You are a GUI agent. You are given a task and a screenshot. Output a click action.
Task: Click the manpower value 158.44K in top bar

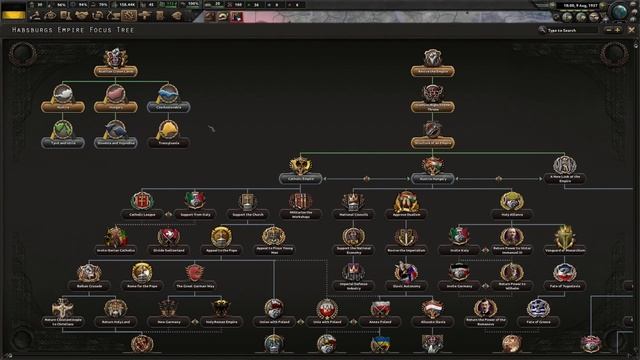[x=127, y=5]
